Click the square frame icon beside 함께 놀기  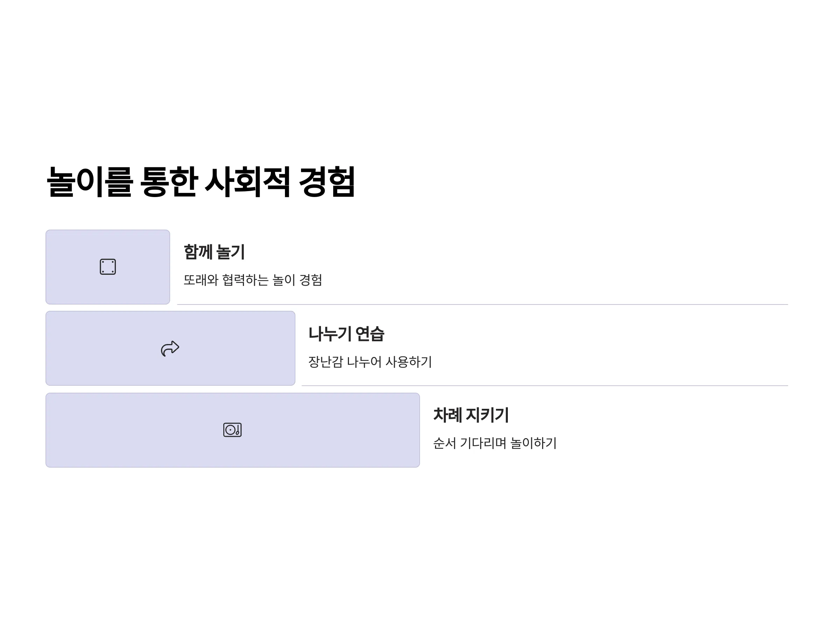(108, 267)
